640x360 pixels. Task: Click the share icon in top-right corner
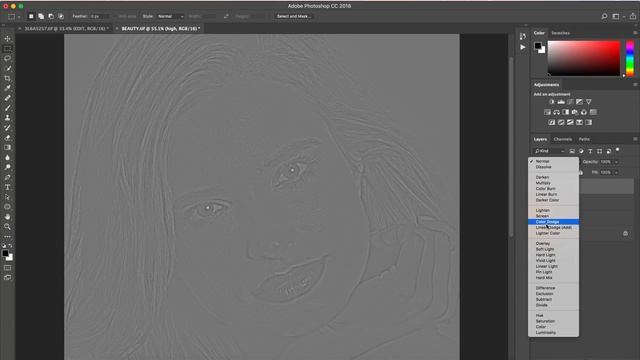coord(633,16)
